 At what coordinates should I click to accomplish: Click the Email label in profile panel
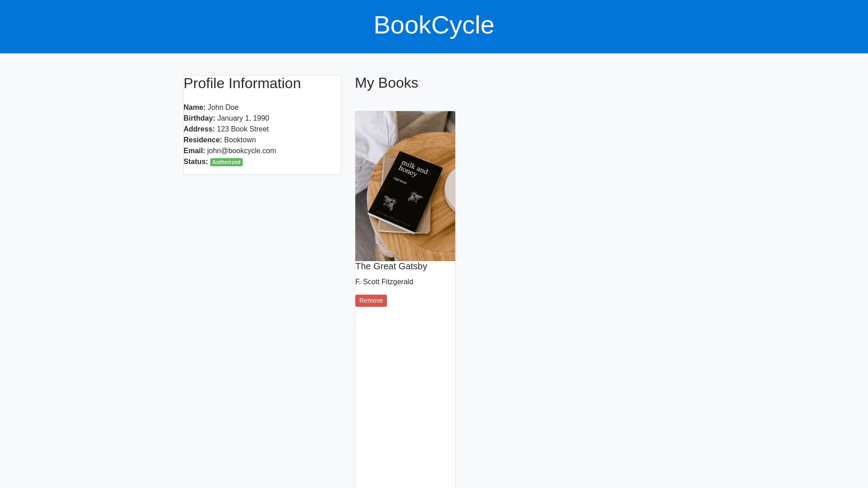(x=194, y=151)
